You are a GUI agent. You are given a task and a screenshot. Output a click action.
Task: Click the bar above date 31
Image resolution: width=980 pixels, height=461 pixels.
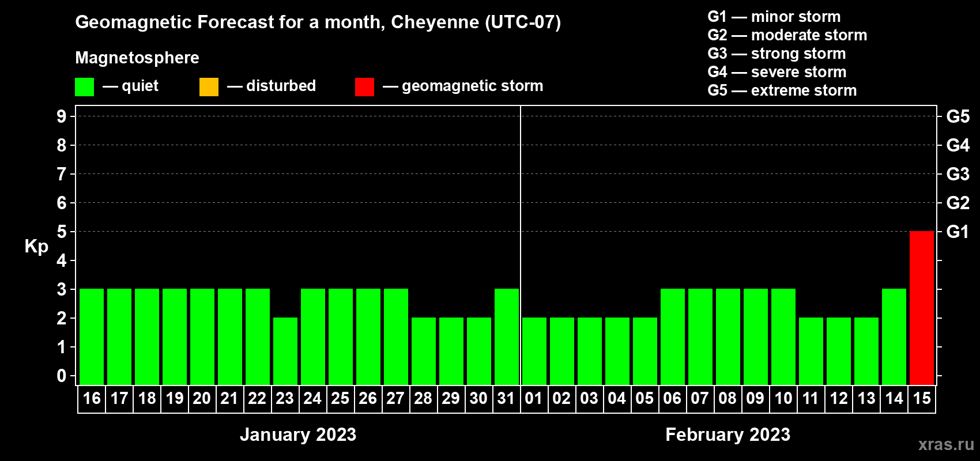coord(507,337)
